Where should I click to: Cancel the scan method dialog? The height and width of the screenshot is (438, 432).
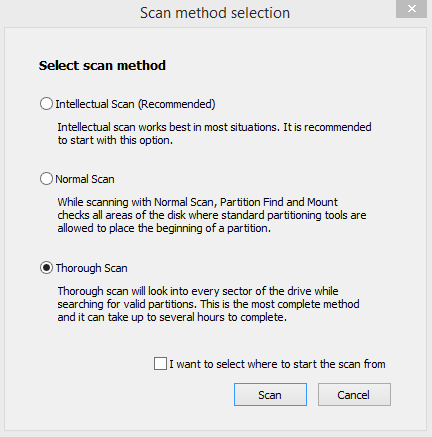coord(354,395)
